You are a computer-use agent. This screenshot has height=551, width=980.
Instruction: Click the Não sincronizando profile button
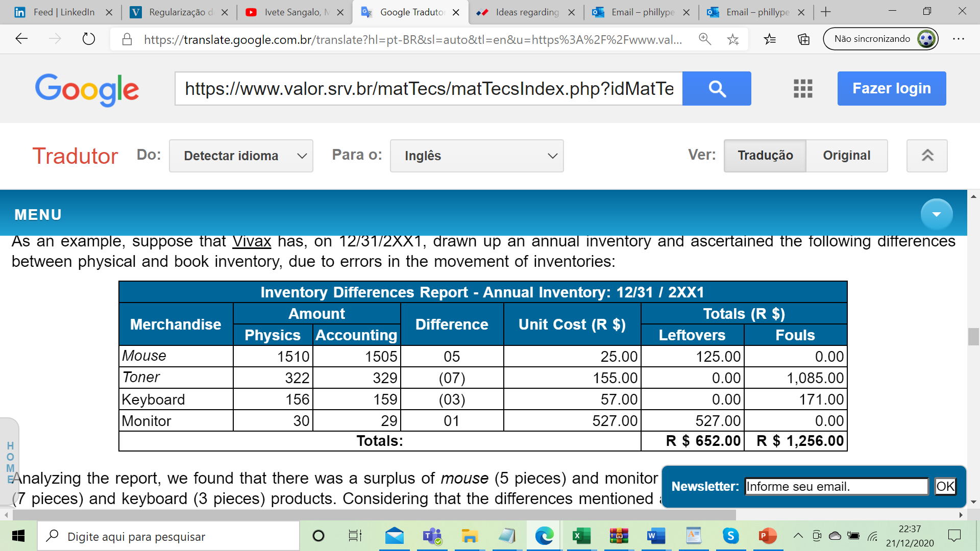click(880, 39)
